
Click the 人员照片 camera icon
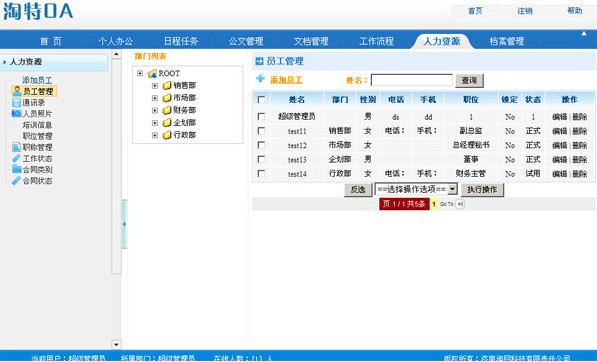(16, 113)
